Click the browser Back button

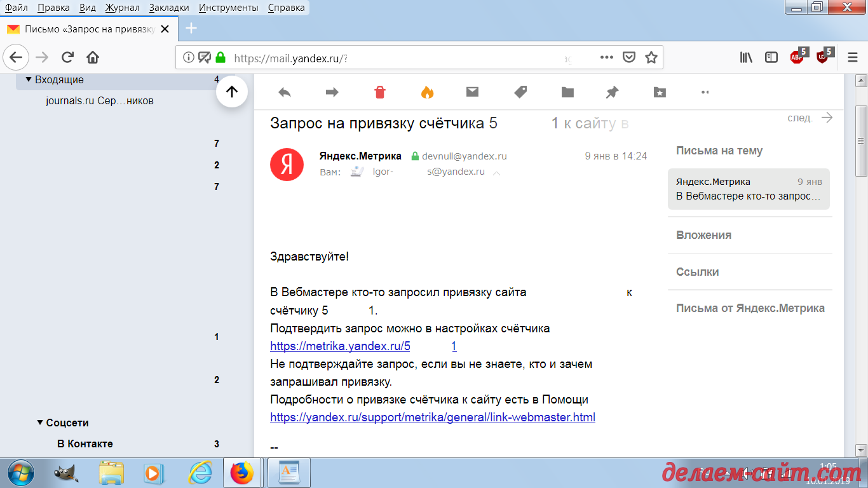click(x=16, y=57)
